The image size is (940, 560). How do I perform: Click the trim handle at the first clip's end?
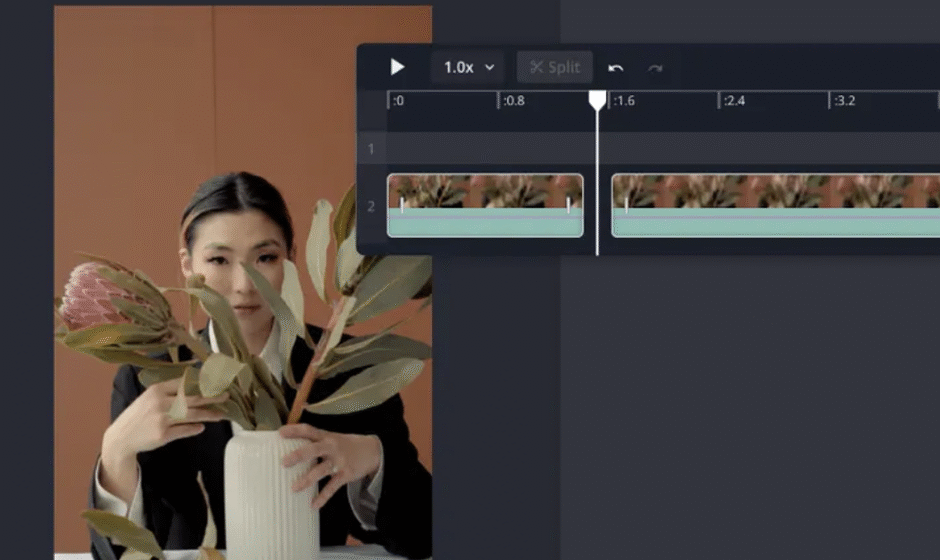coord(568,205)
